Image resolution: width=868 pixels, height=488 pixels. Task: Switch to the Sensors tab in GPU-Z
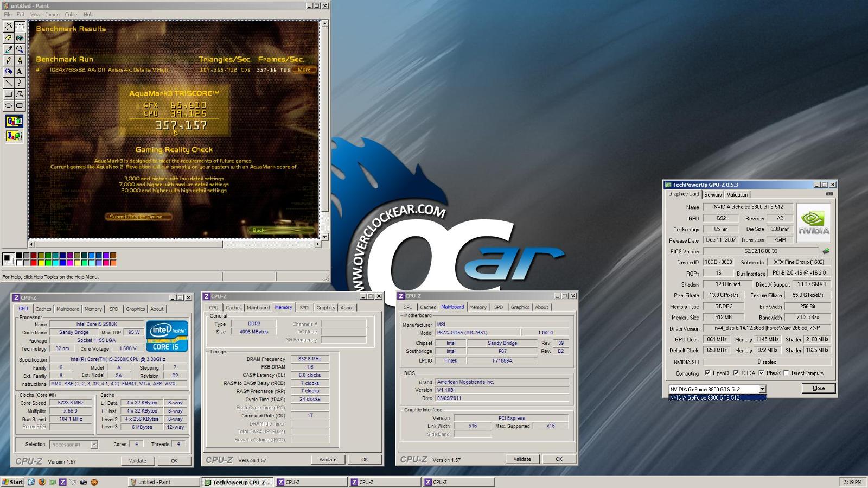pos(713,194)
